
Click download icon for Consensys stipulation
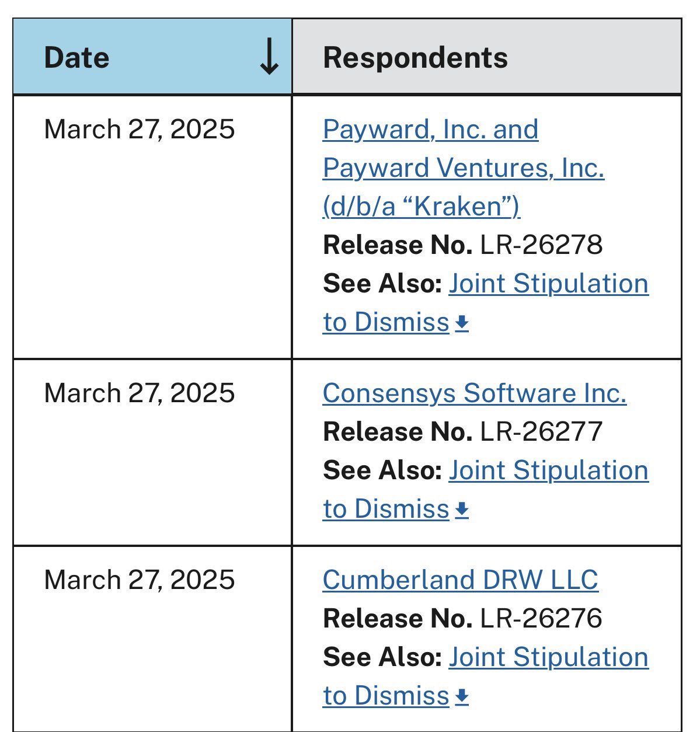[462, 510]
